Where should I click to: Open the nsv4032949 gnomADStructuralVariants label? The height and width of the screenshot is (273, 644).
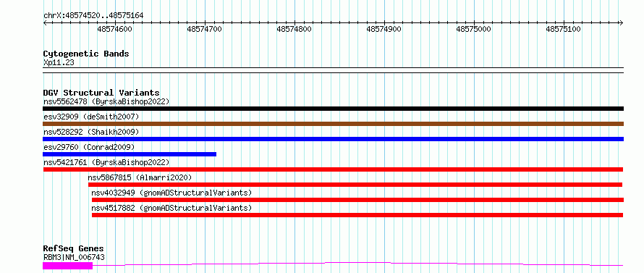[x=171, y=193]
